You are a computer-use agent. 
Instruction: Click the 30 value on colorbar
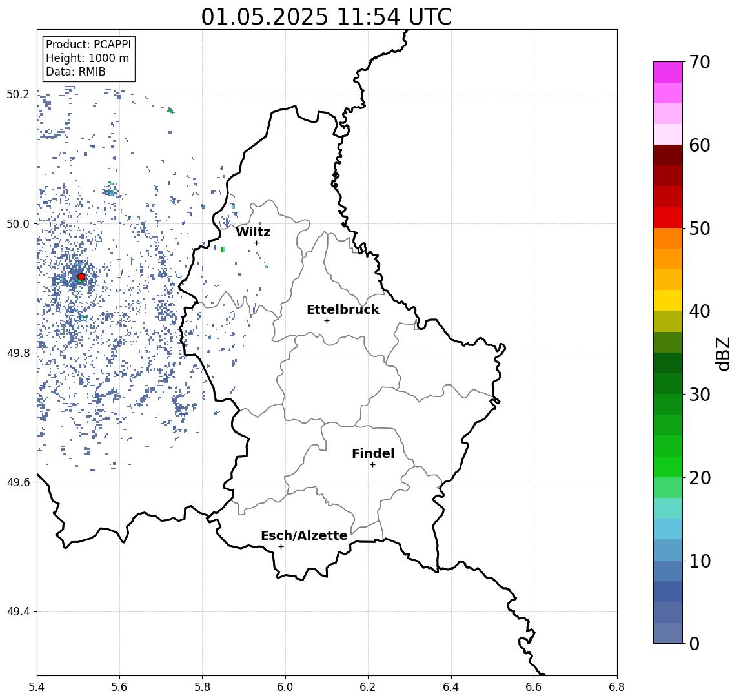(x=699, y=395)
